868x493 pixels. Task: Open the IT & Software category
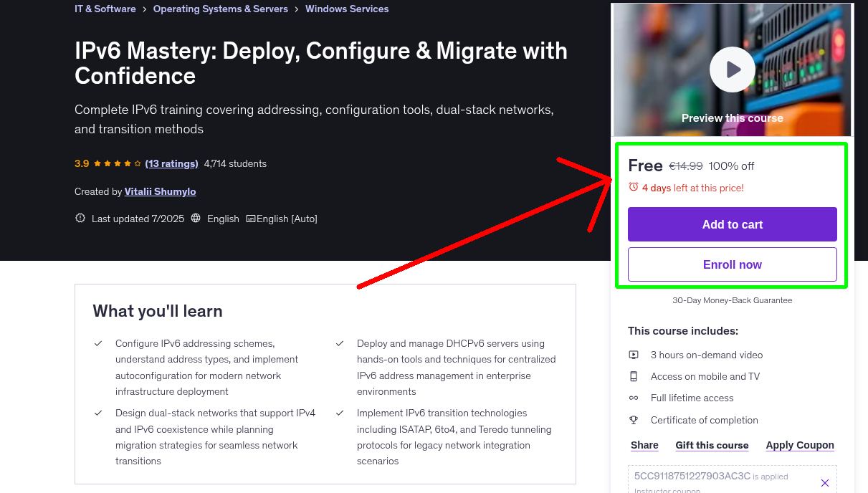(105, 9)
